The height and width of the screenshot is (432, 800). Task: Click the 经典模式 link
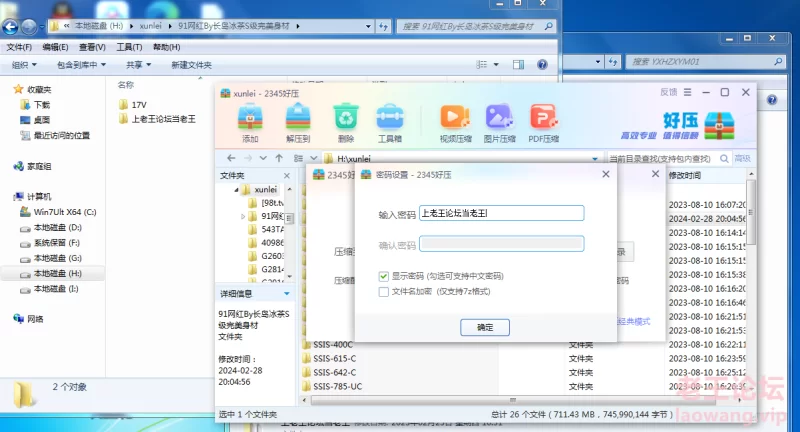click(x=634, y=321)
